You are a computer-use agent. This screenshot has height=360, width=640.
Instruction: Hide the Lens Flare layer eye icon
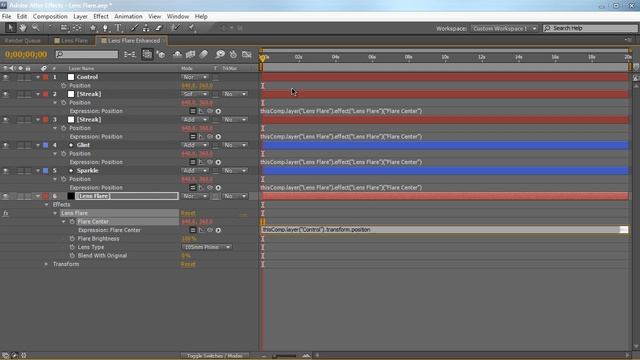click(5, 196)
